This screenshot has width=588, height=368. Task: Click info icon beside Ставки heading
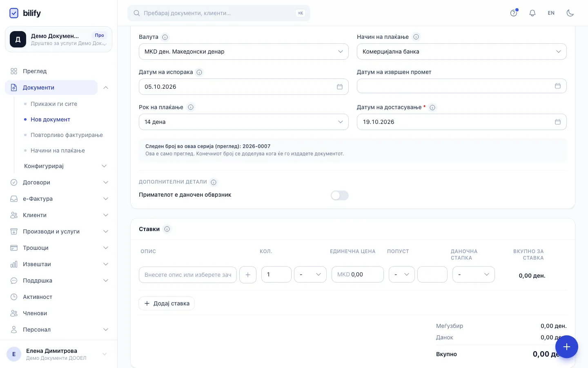click(167, 229)
